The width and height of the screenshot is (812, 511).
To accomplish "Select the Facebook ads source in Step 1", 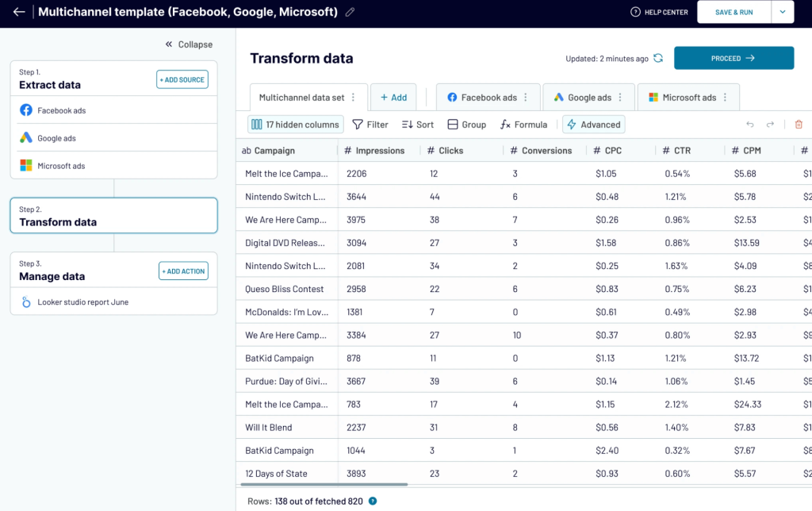I will (x=113, y=110).
